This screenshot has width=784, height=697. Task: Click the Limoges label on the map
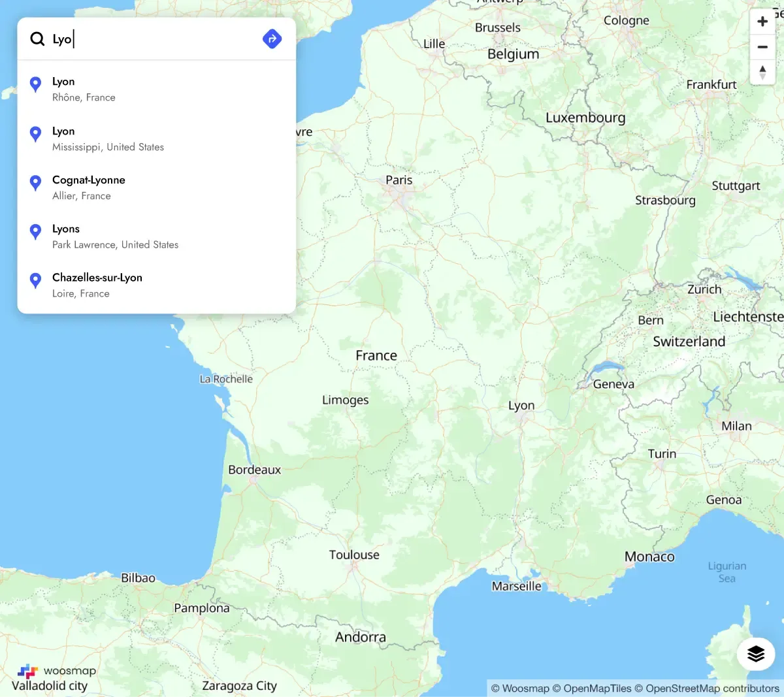coord(346,400)
